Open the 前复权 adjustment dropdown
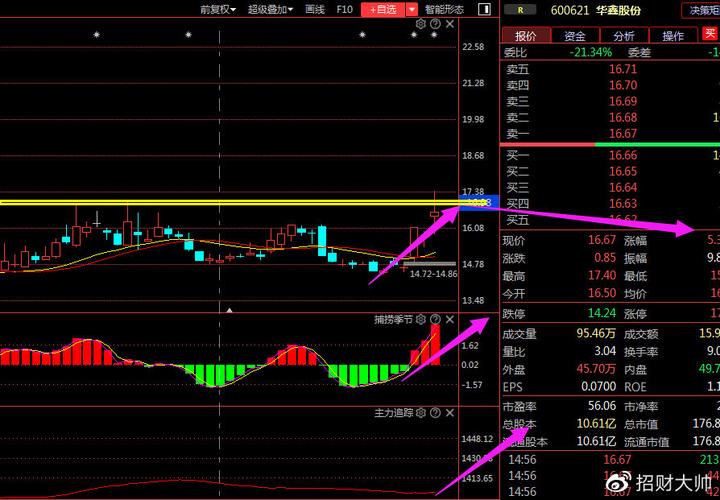The height and width of the screenshot is (500, 720). pyautogui.click(x=218, y=9)
